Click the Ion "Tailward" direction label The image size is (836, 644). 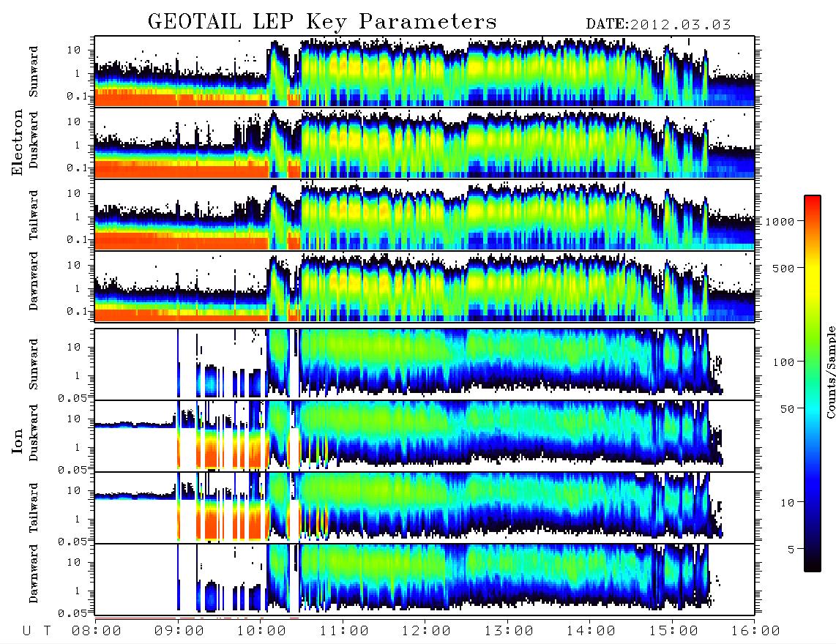(x=34, y=508)
